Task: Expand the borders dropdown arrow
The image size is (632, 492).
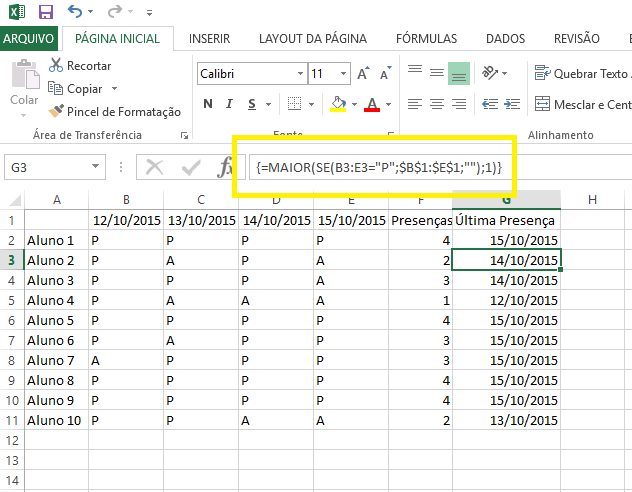Action: pos(311,104)
